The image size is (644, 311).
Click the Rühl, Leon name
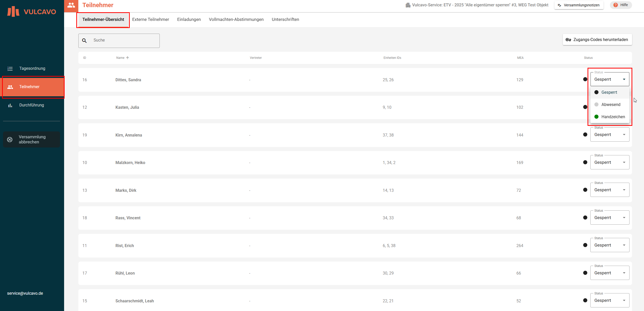click(125, 273)
